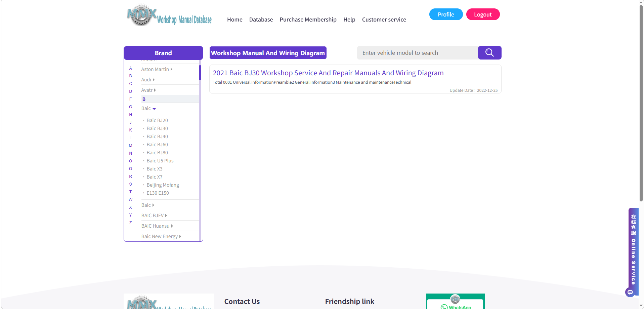
Task: Open Purchase Membership page
Action: (308, 20)
